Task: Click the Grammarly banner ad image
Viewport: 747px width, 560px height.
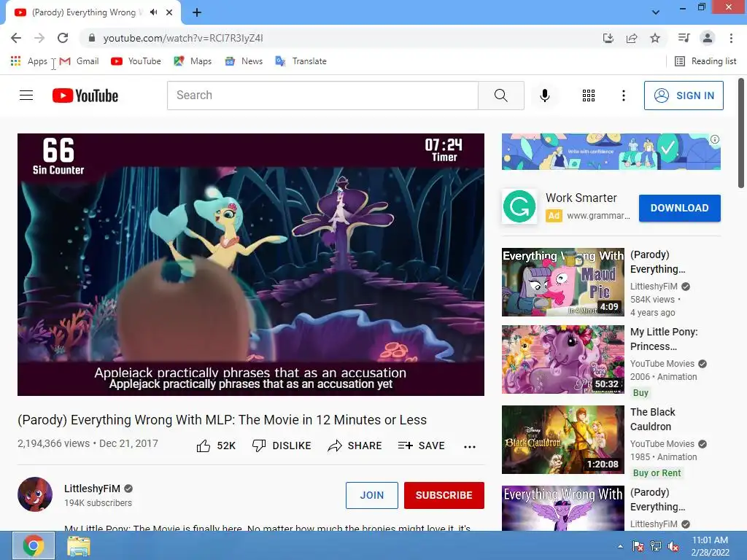Action: tap(611, 152)
